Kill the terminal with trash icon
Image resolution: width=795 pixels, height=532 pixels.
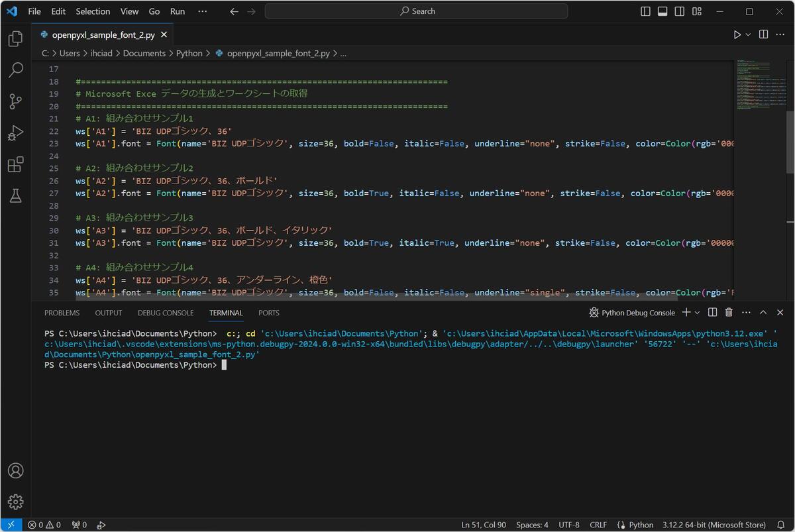pos(729,312)
